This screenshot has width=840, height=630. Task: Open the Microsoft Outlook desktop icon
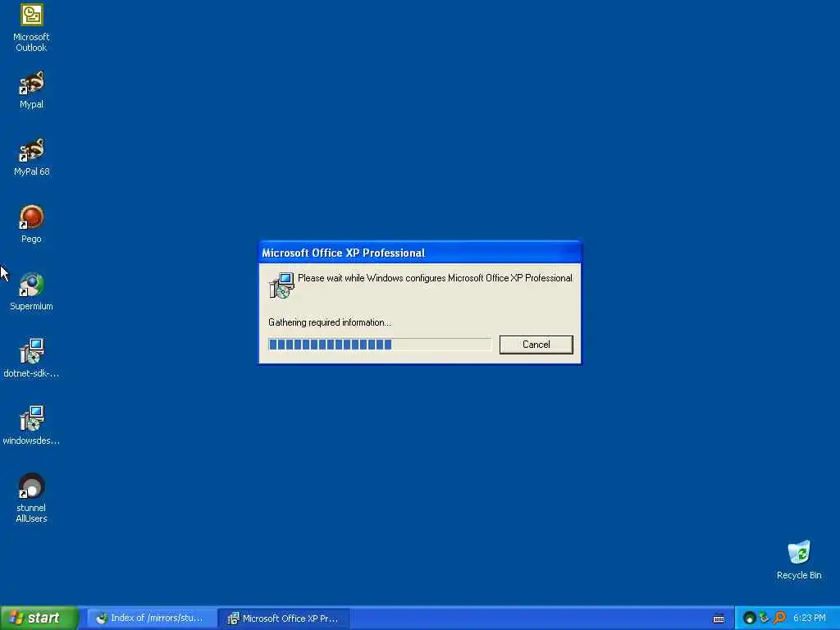[32, 28]
